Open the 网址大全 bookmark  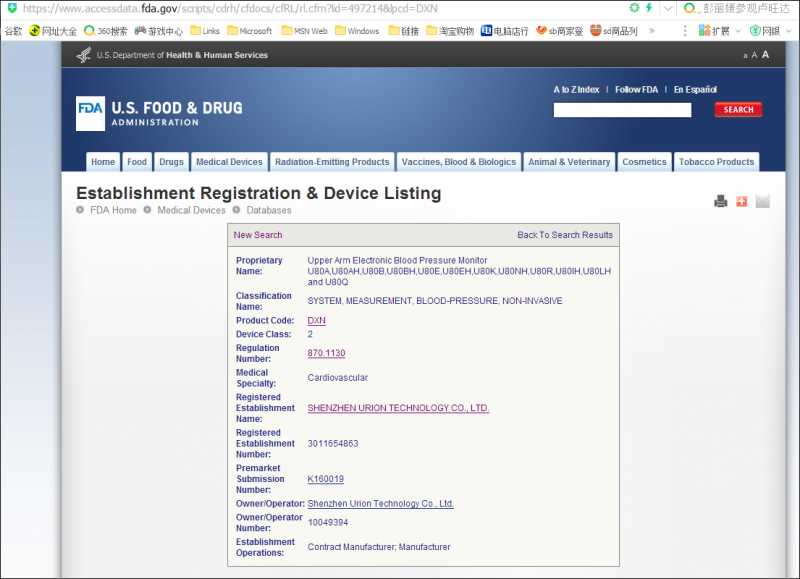53,31
